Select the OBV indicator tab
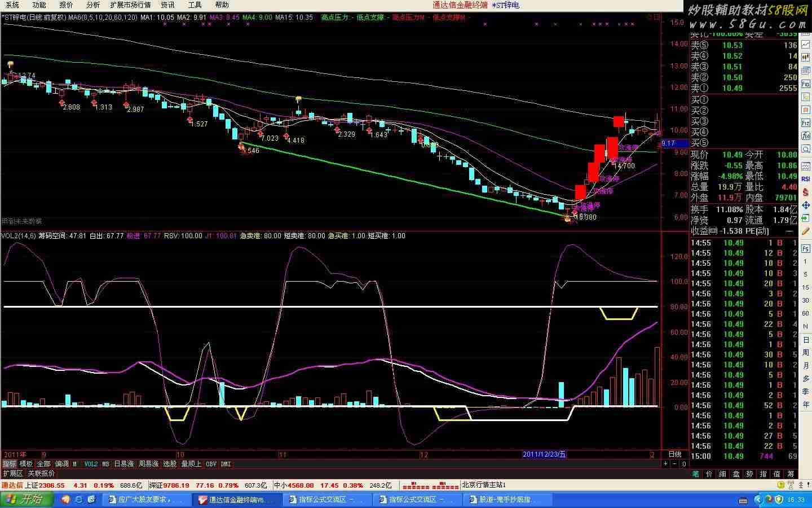 coord(211,464)
